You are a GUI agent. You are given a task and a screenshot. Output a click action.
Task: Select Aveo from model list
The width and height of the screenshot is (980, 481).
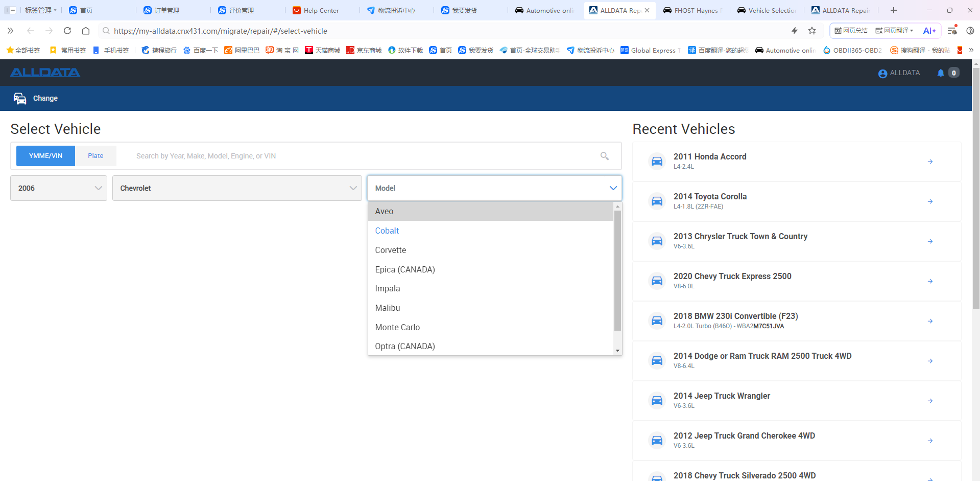490,211
